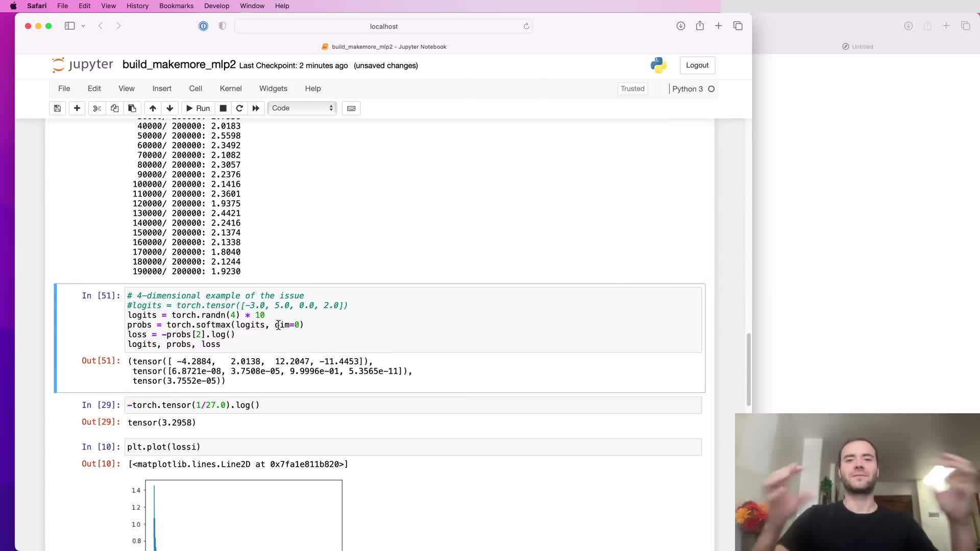
Task: Paste cells below using the toolbar icon
Action: [x=132, y=108]
